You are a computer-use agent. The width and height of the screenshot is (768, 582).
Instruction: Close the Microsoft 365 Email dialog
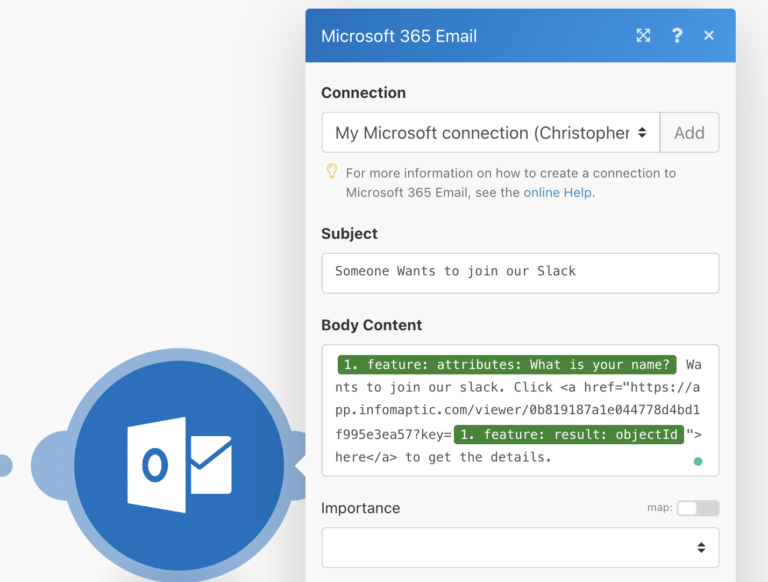[709, 35]
